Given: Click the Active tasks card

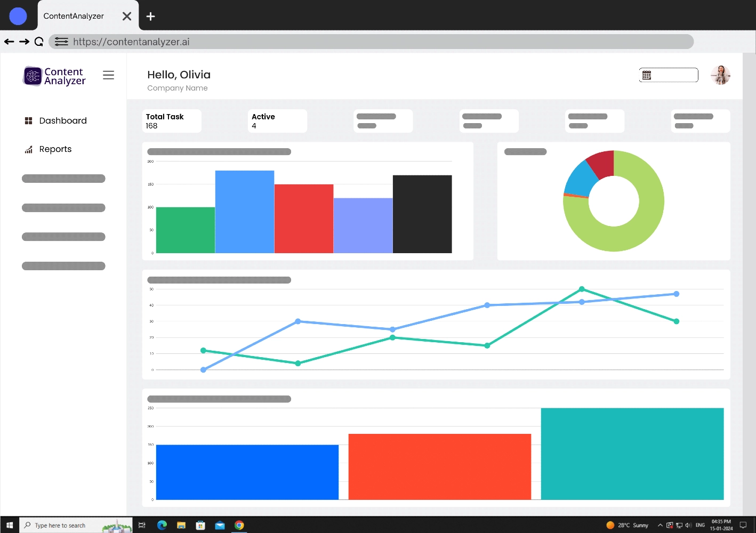Looking at the screenshot, I should point(277,121).
